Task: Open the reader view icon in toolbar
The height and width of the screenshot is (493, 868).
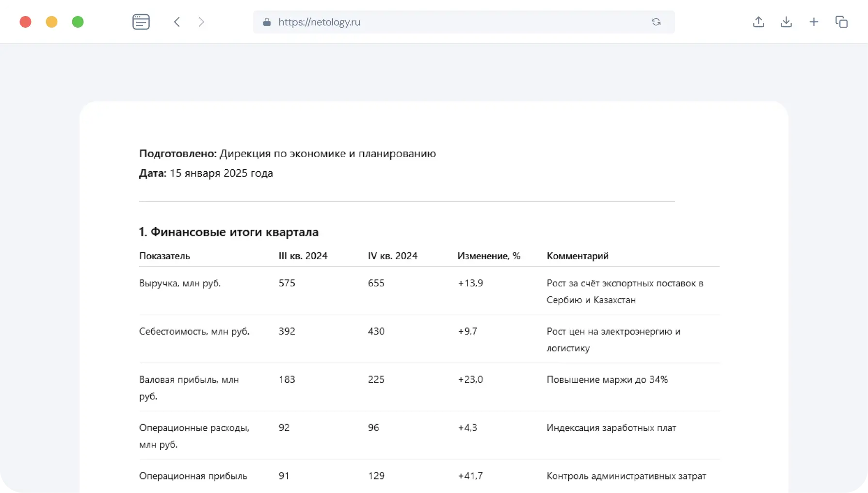Action: tap(141, 22)
